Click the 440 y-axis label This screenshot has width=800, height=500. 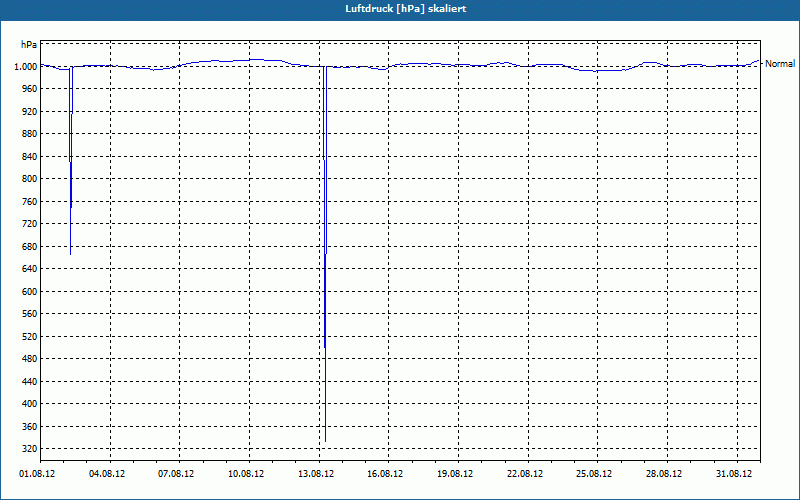(29, 381)
